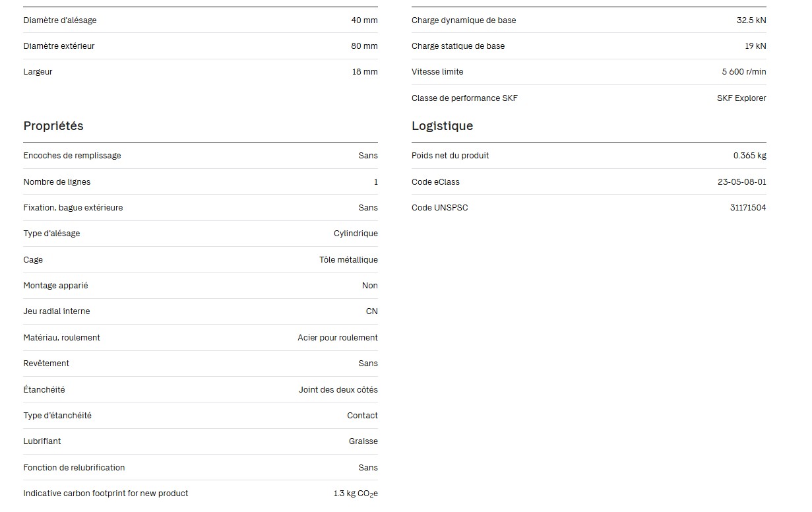Select the Largeur row label
Screen dimensions: 812x512
point(38,72)
